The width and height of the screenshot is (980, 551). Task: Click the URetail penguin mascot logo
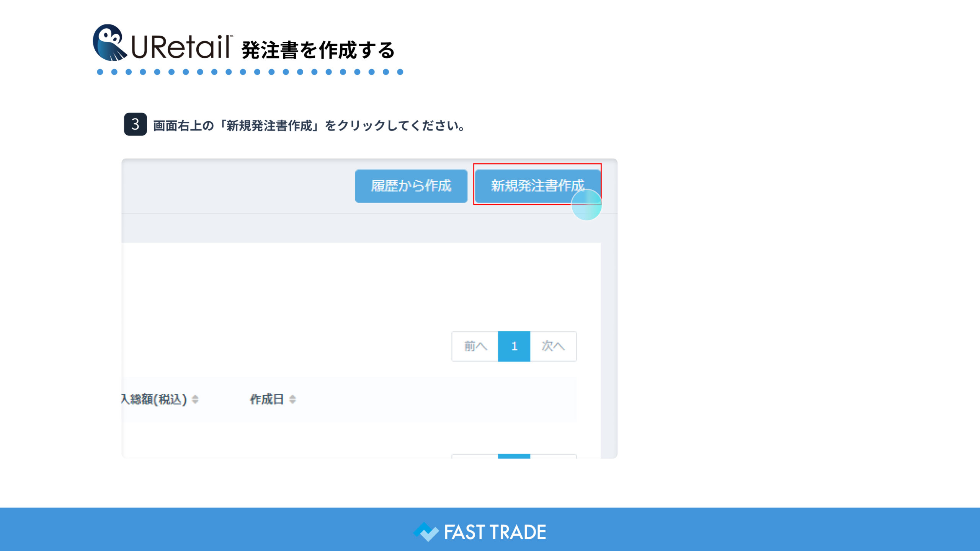pyautogui.click(x=109, y=43)
